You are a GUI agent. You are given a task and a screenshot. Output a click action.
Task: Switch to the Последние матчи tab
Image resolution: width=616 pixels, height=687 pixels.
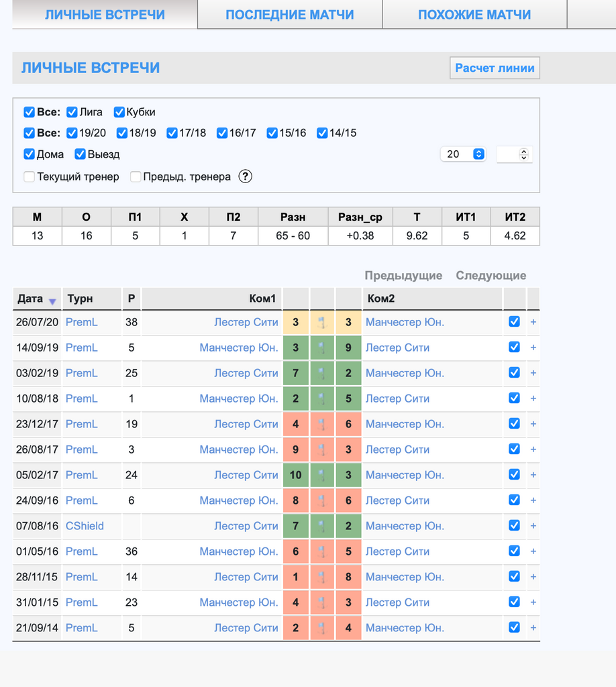(x=290, y=15)
